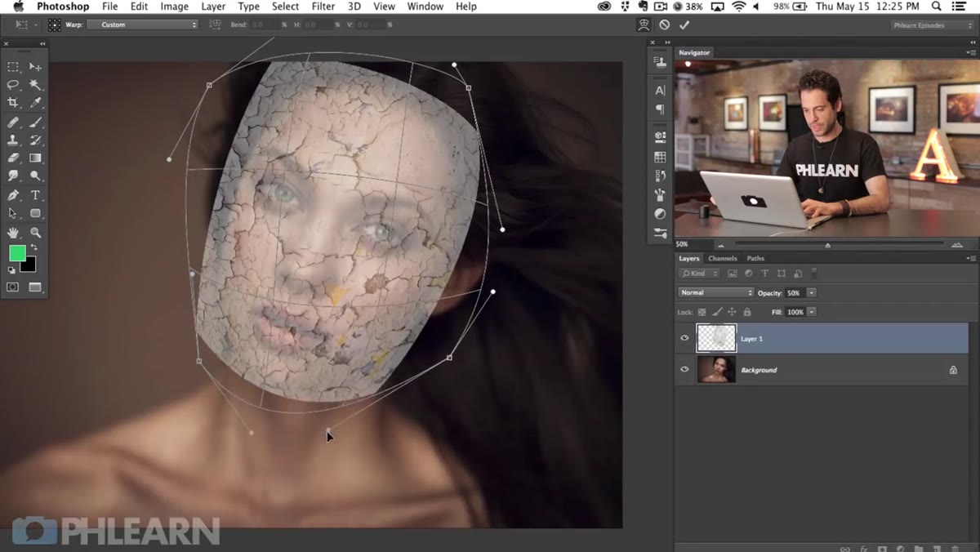Open the Opacity slider dropdown arrow

[811, 292]
